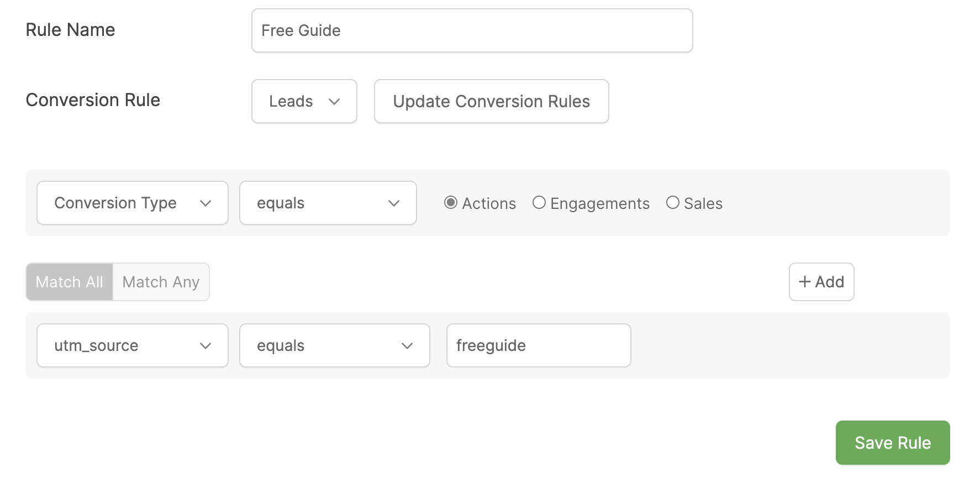
Task: Open the utm_source parameter selector
Action: (x=132, y=346)
